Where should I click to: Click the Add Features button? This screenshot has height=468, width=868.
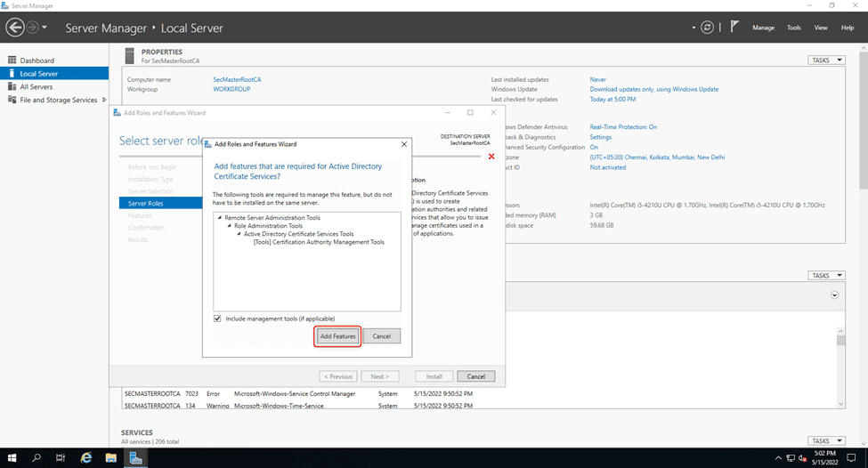[337, 336]
